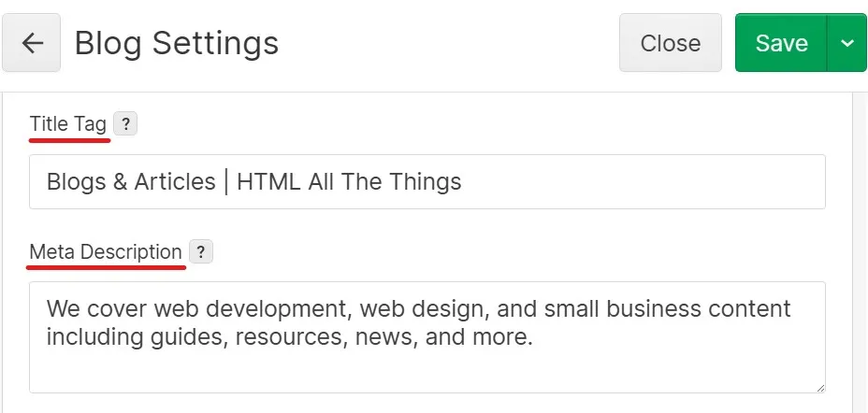Click the textarea resize handle corner

[819, 387]
